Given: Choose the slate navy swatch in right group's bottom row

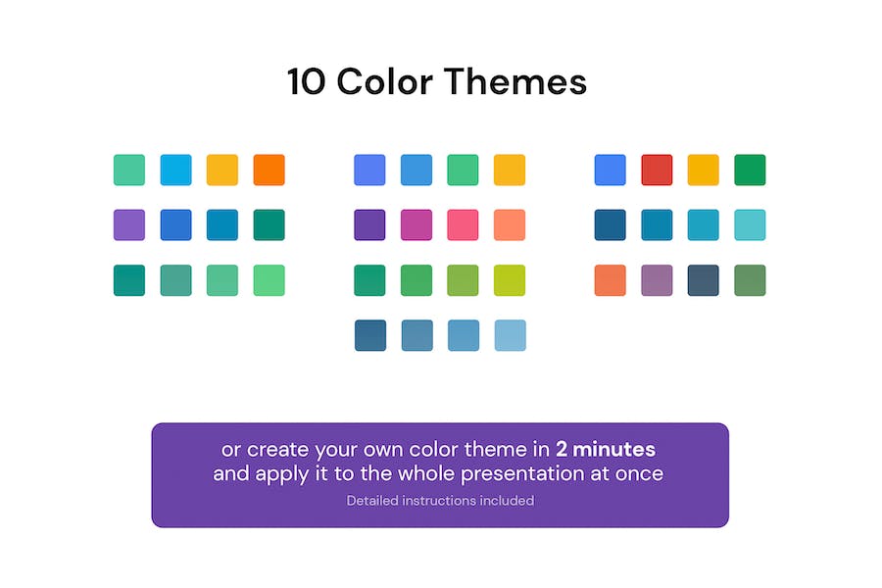Looking at the screenshot, I should (703, 280).
